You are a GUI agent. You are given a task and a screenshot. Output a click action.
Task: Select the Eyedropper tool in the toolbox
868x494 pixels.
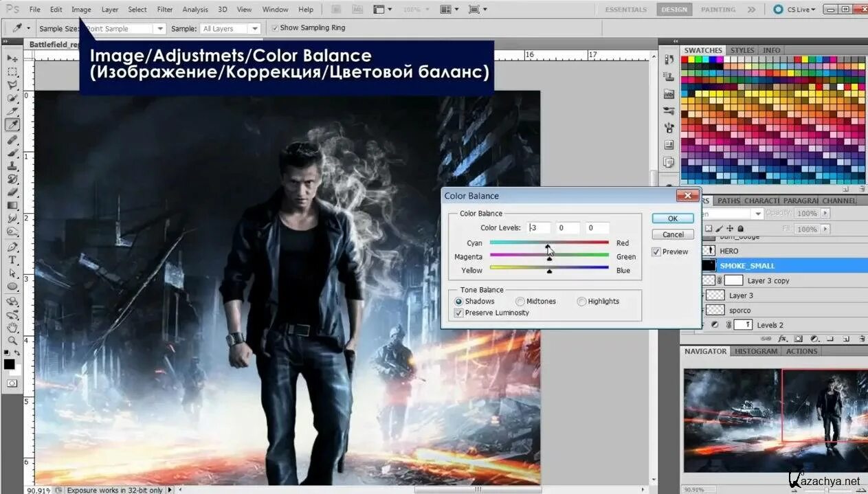tap(12, 124)
